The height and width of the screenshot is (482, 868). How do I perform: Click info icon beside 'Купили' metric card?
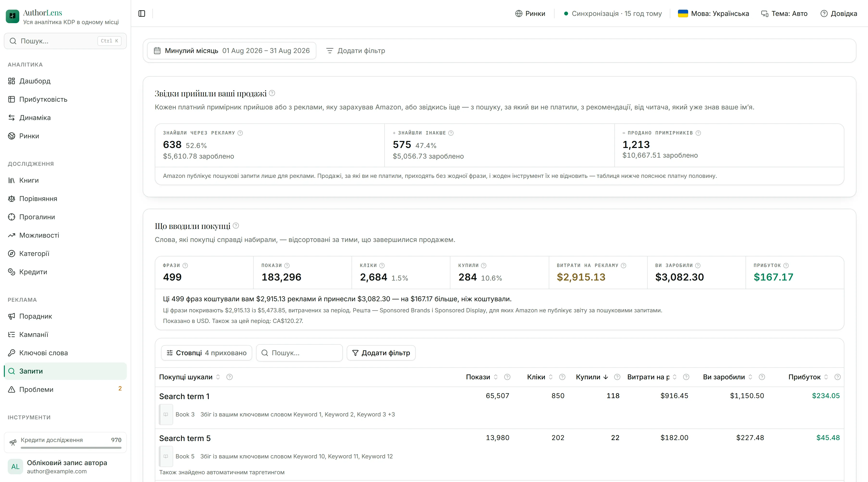click(484, 265)
